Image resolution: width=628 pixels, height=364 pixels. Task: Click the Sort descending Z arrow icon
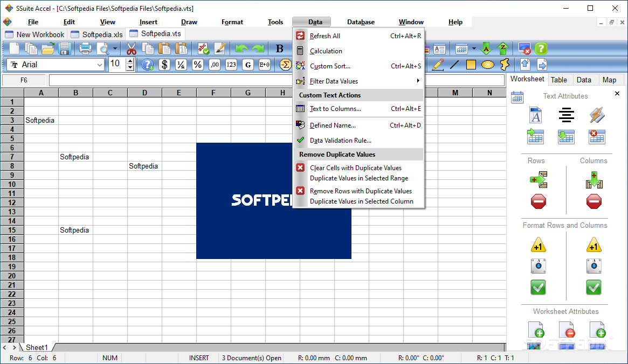pos(503,49)
